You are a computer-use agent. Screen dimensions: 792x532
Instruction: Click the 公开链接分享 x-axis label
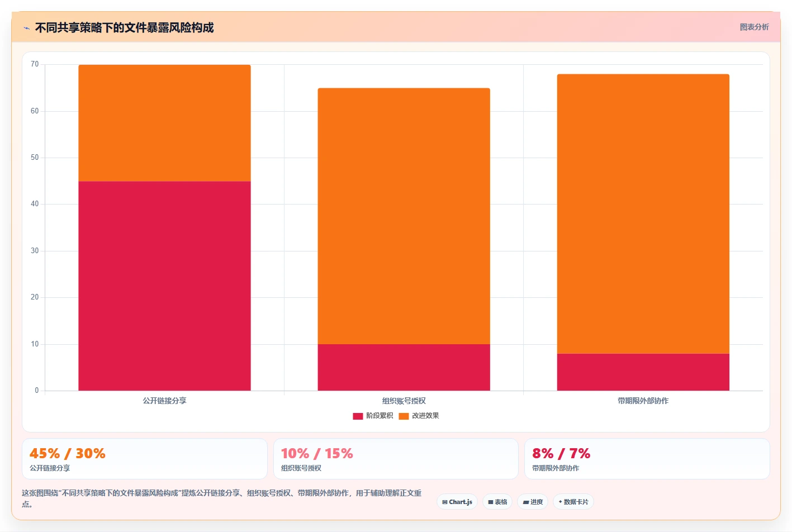click(164, 401)
